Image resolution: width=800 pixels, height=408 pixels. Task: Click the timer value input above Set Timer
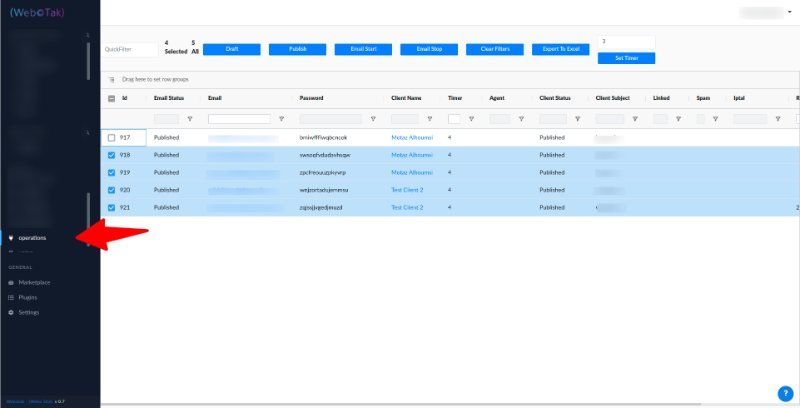pyautogui.click(x=627, y=42)
